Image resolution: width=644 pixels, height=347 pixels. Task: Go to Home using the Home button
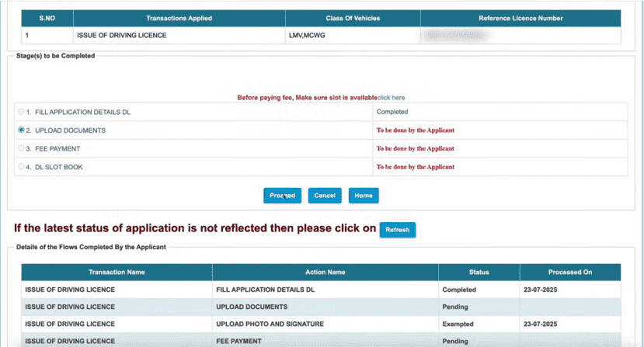point(364,196)
